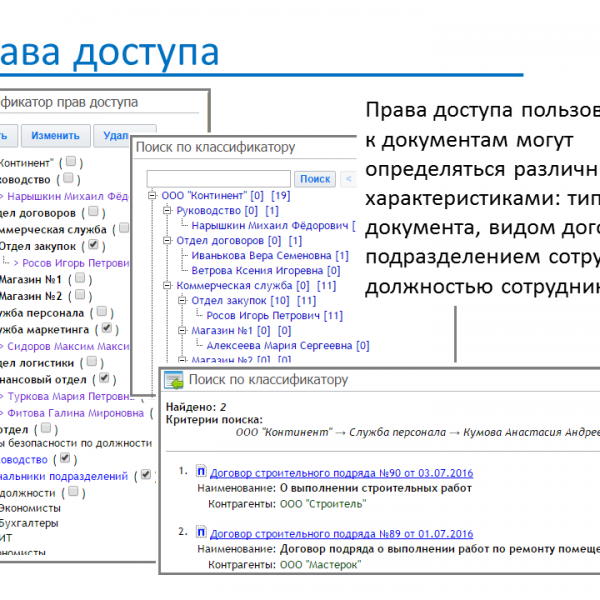The height and width of the screenshot is (600, 600).
Task: Click the search results window icon
Action: pos(176,381)
